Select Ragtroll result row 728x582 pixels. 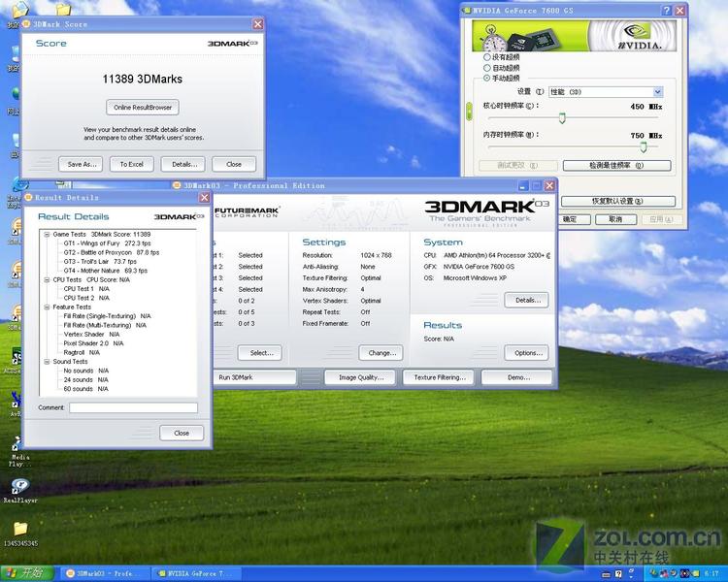82,353
